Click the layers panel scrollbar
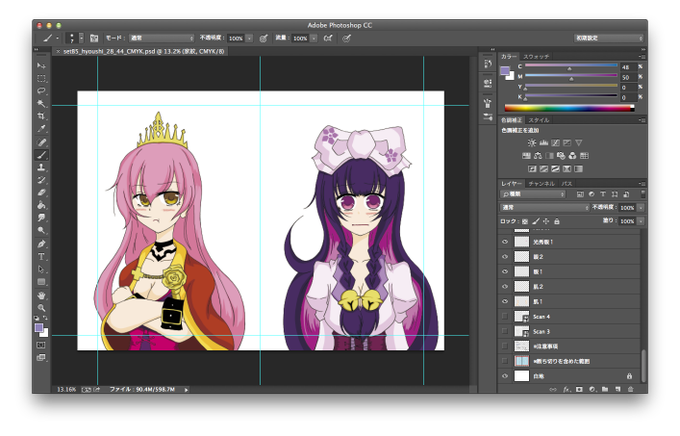Viewport: 680px width, 436px height. click(x=643, y=366)
